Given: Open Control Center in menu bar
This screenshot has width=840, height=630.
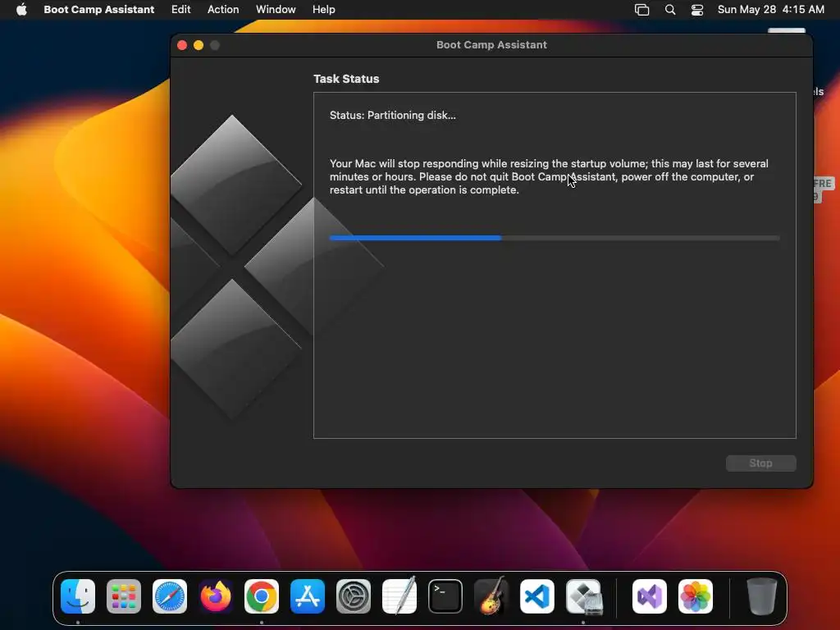Looking at the screenshot, I should pos(697,10).
